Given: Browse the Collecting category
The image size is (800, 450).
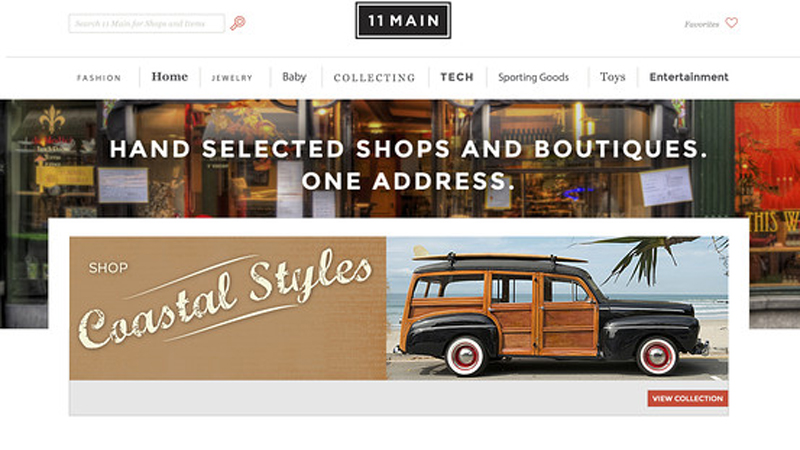Looking at the screenshot, I should click(374, 78).
